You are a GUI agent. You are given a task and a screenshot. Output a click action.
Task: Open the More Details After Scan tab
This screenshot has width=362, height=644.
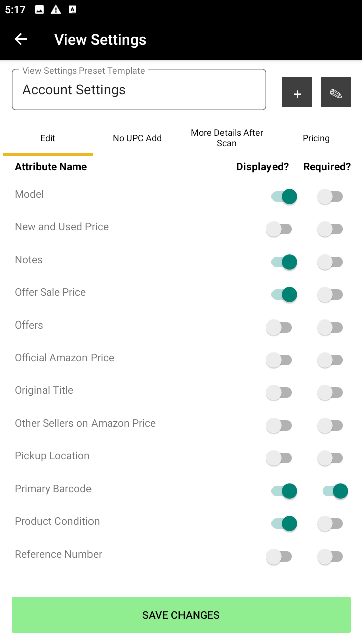coord(227,138)
